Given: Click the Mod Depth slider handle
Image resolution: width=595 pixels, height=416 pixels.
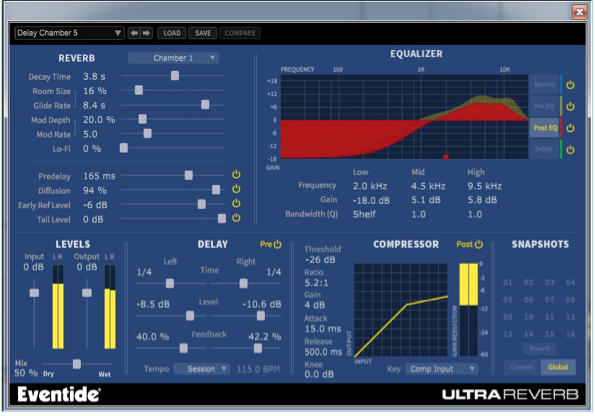Looking at the screenshot, I should click(142, 119).
